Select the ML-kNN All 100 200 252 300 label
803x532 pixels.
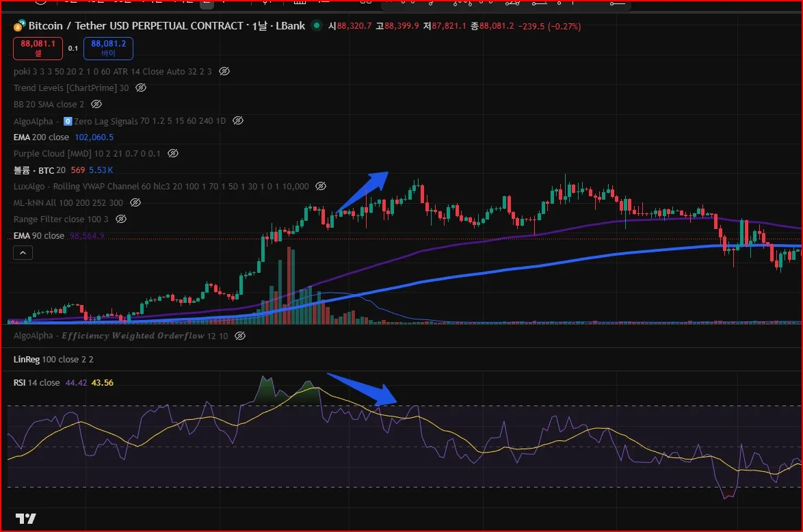coord(68,203)
